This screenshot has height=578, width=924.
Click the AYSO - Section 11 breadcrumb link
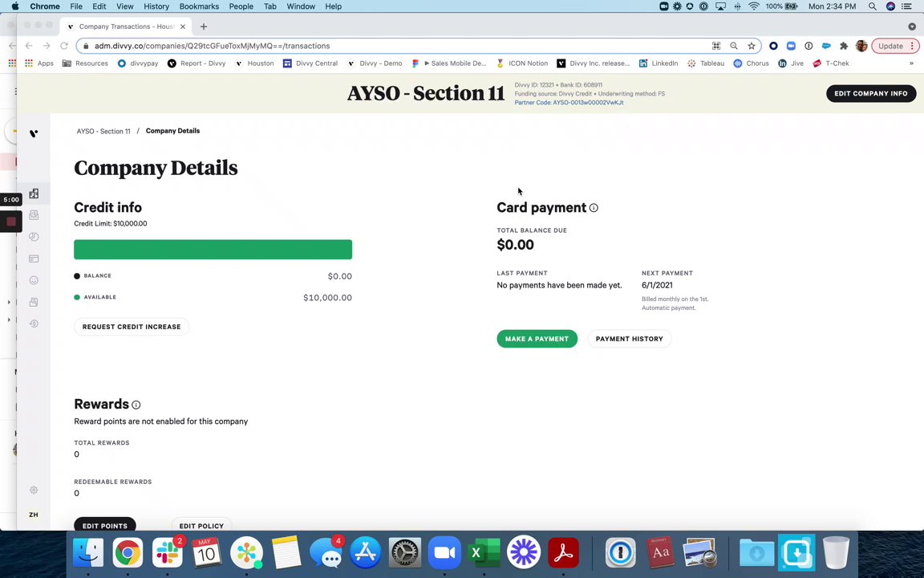103,131
